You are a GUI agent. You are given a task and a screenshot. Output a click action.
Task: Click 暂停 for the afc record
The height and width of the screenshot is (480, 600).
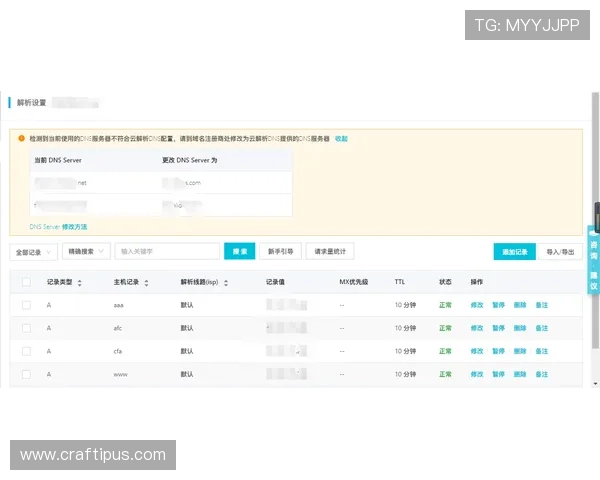point(498,328)
